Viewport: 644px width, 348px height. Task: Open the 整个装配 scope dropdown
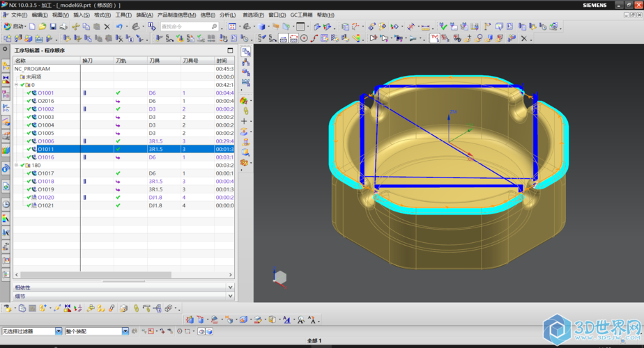click(125, 331)
